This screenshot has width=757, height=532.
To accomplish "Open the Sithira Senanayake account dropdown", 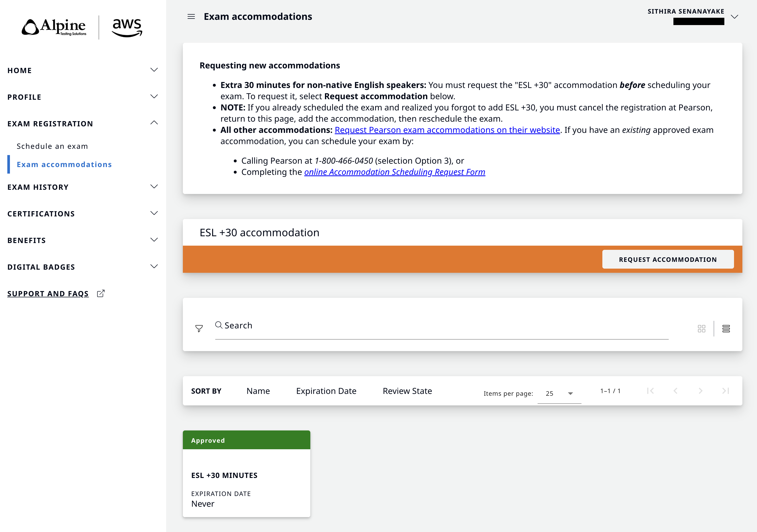I will (735, 16).
